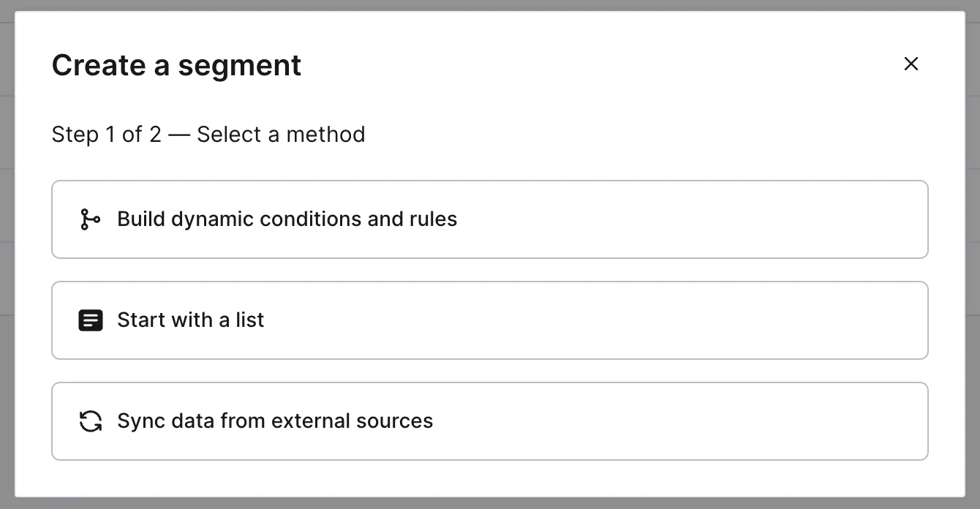
Task: Click the circular refresh icon in the bottom option
Action: click(x=91, y=421)
